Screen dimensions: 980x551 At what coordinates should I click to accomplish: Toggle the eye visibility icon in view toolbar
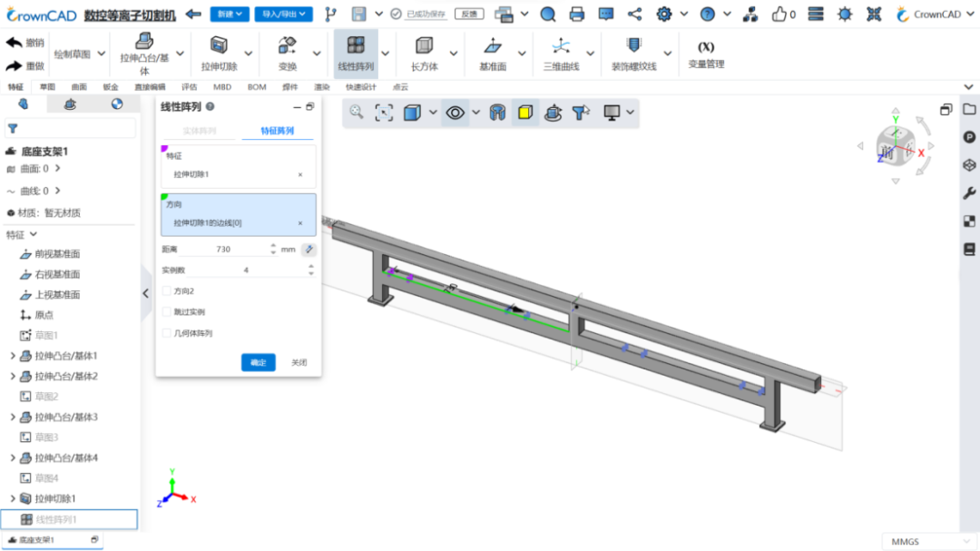(455, 113)
